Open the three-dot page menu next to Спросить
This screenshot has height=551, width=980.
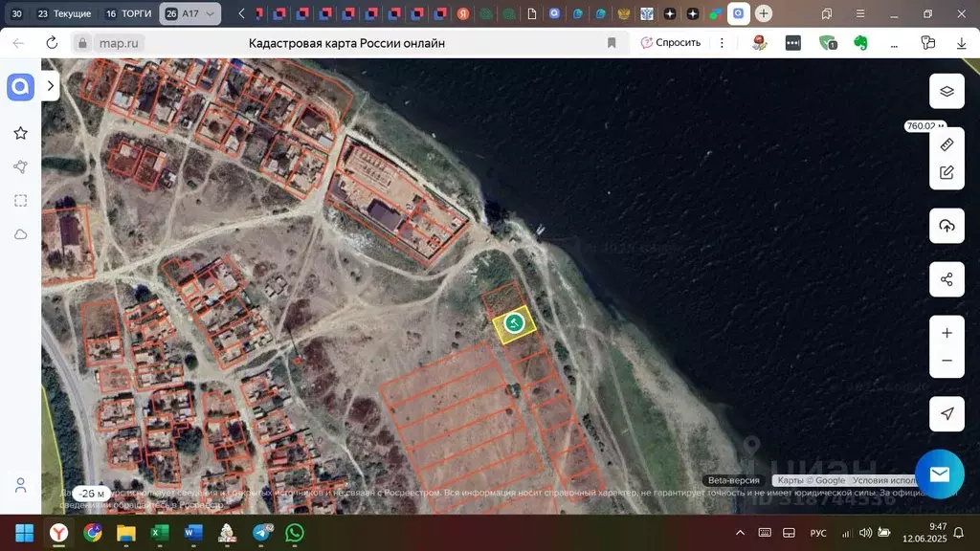(x=722, y=42)
